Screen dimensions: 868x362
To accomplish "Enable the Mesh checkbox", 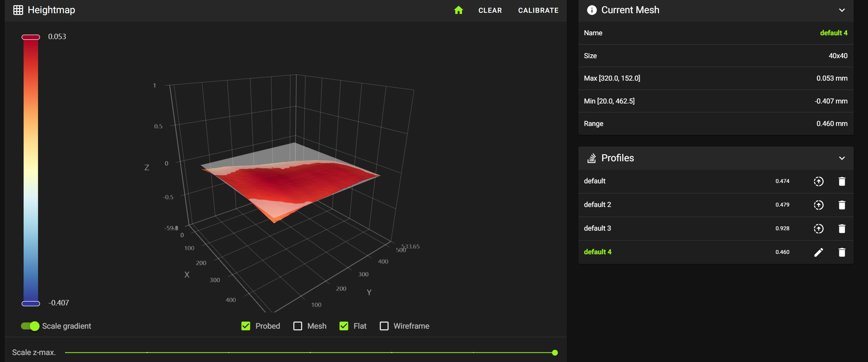I will pos(298,326).
